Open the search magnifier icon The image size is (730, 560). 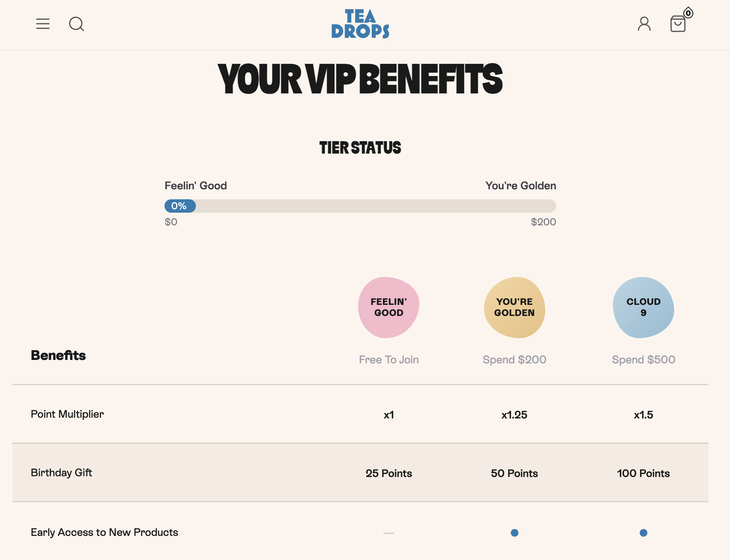tap(76, 24)
